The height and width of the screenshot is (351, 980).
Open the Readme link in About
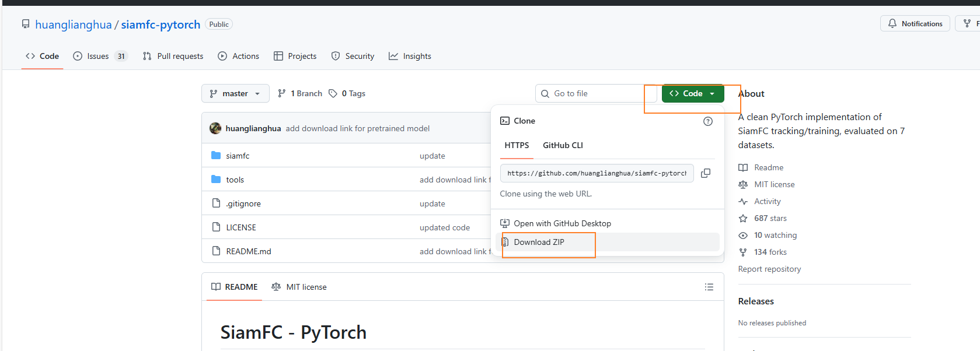(769, 167)
